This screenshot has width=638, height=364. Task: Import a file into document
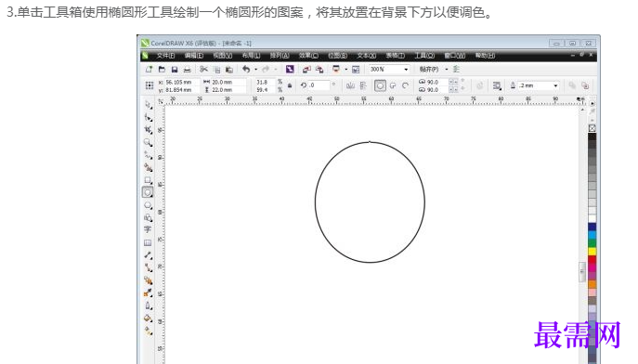click(306, 70)
